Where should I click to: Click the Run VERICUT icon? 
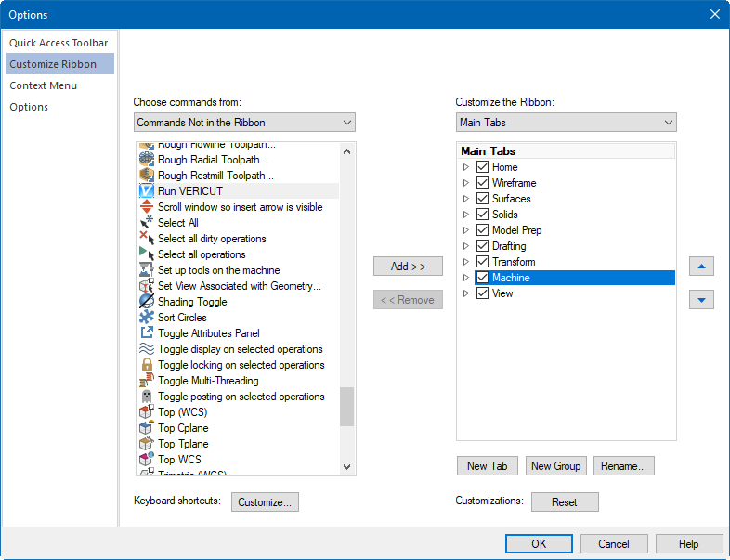click(146, 191)
